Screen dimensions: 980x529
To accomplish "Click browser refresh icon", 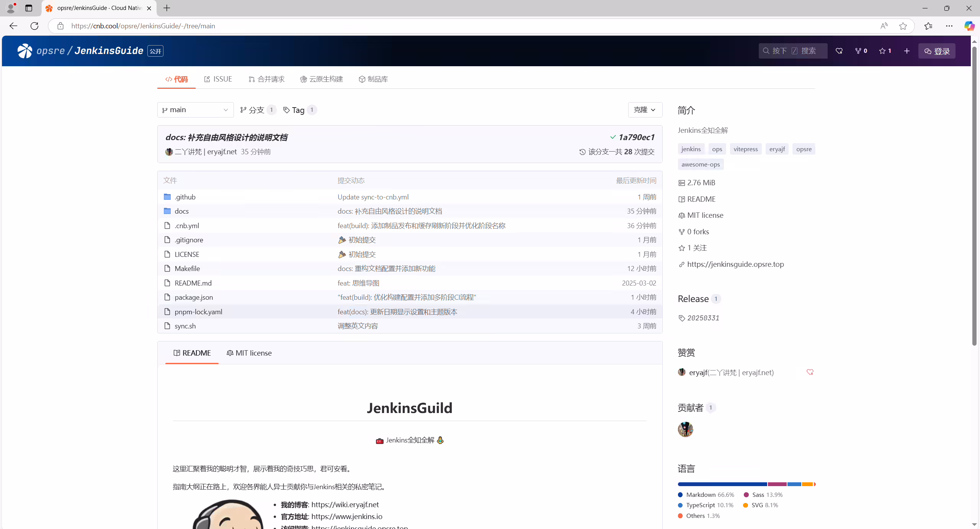I will coord(34,26).
